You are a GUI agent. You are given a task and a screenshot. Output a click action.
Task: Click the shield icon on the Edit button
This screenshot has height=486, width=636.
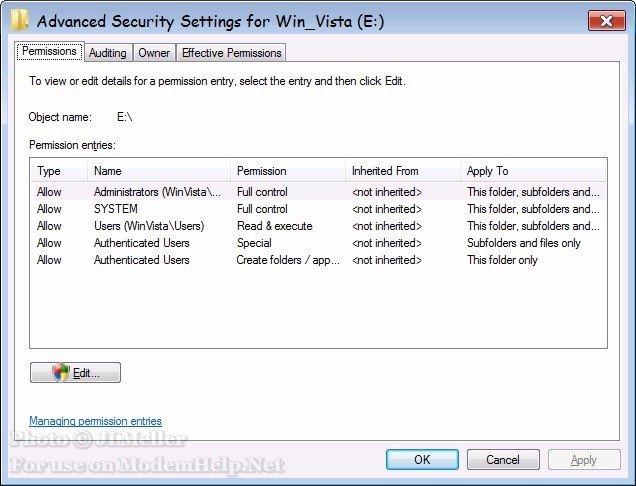[x=61, y=373]
